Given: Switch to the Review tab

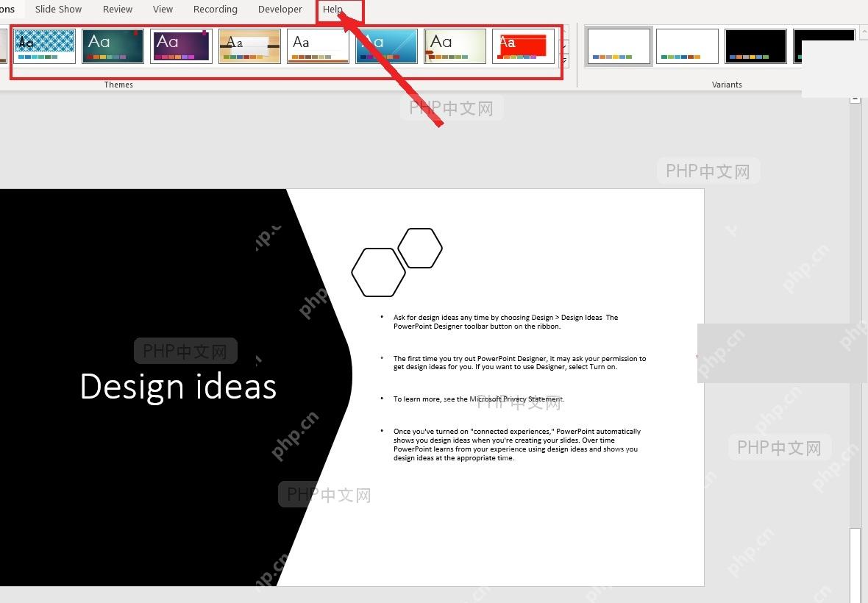Looking at the screenshot, I should [118, 10].
